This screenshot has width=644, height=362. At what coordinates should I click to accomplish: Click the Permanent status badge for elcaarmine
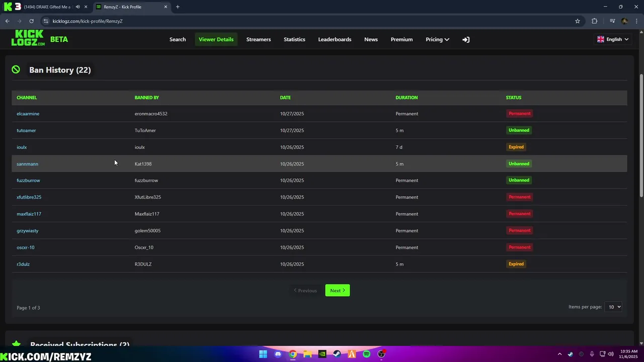point(519,114)
